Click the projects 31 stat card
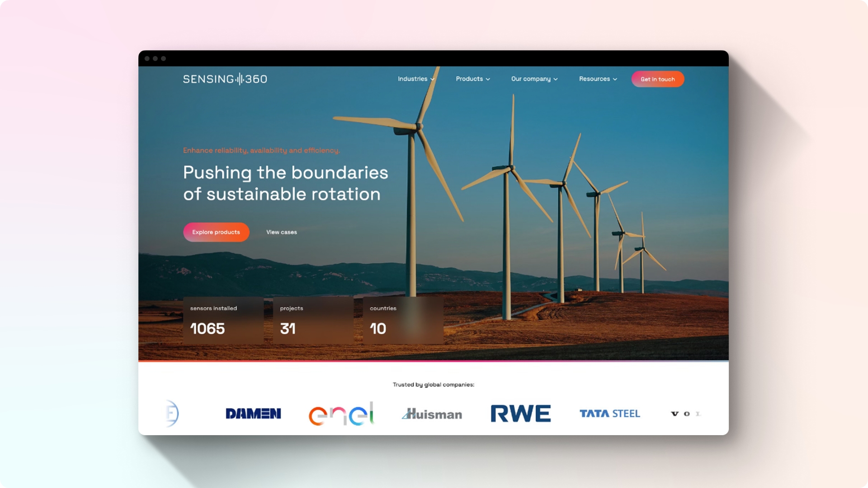The image size is (868, 488). pyautogui.click(x=313, y=320)
